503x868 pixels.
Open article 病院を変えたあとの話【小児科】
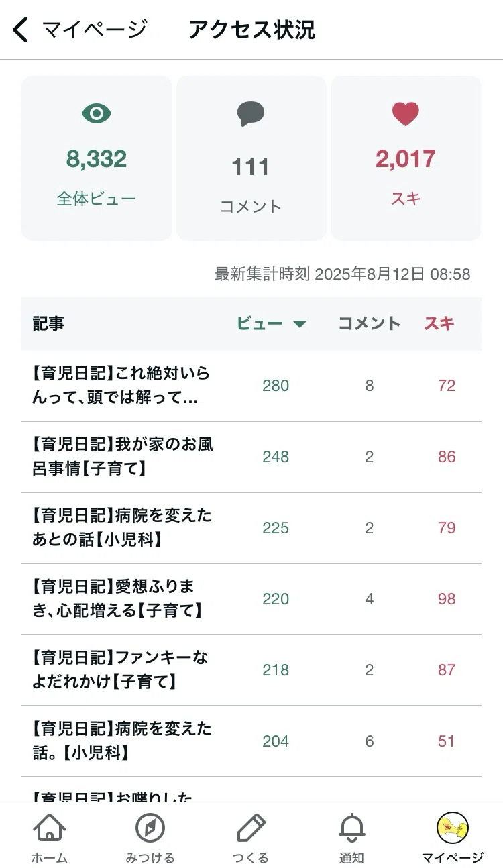(x=251, y=528)
